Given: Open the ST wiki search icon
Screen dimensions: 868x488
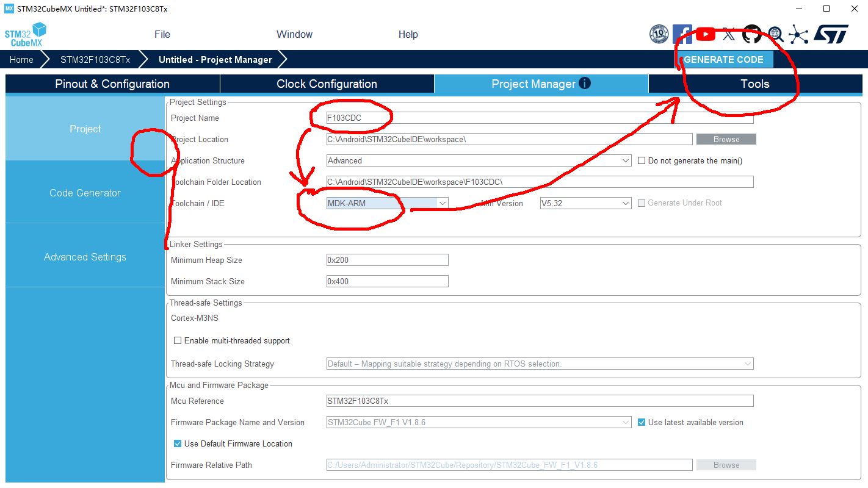Looking at the screenshot, I should pyautogui.click(x=775, y=34).
